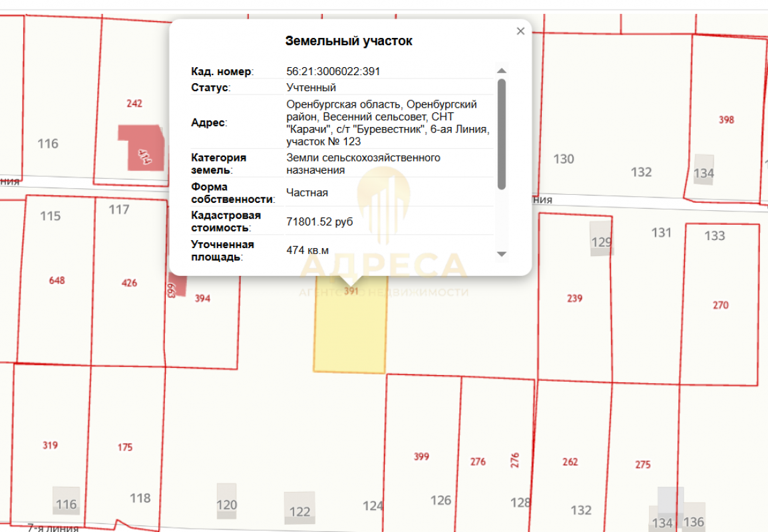Select the red shaded building 414

click(x=142, y=148)
